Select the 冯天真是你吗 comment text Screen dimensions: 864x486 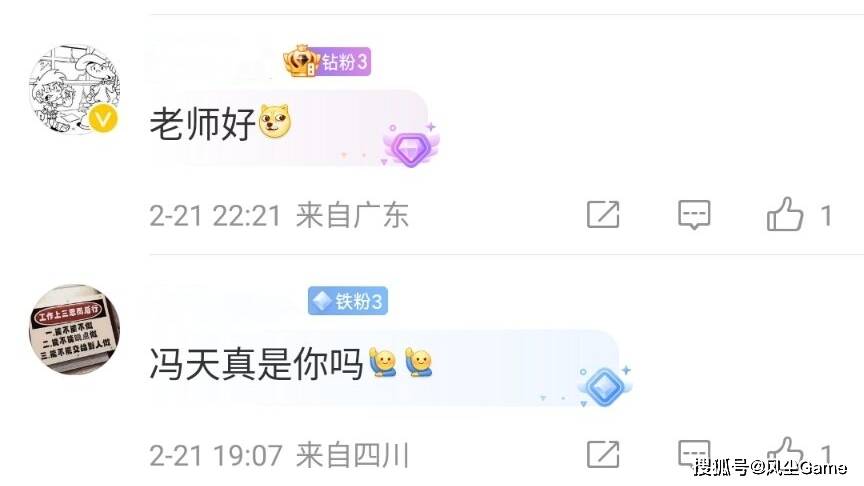click(256, 364)
